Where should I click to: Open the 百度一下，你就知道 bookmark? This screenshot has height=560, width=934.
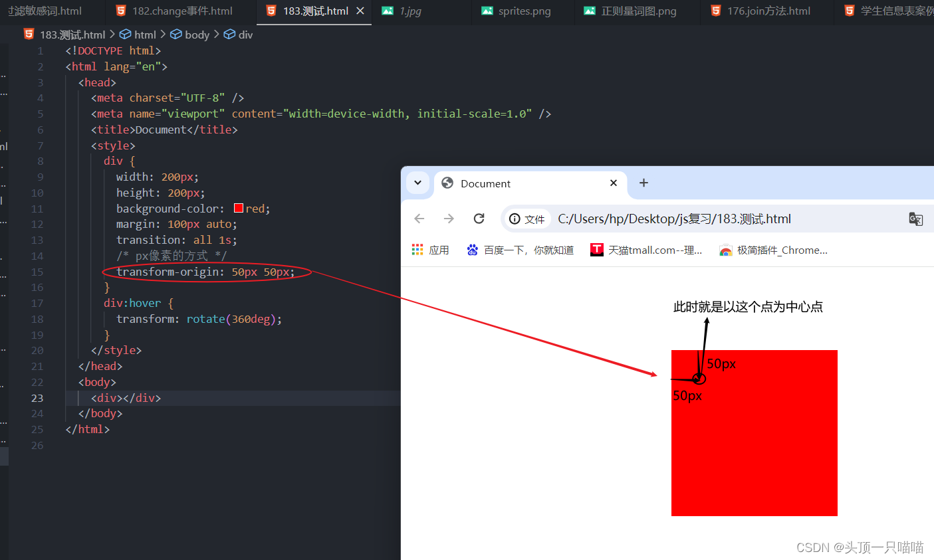(x=520, y=249)
